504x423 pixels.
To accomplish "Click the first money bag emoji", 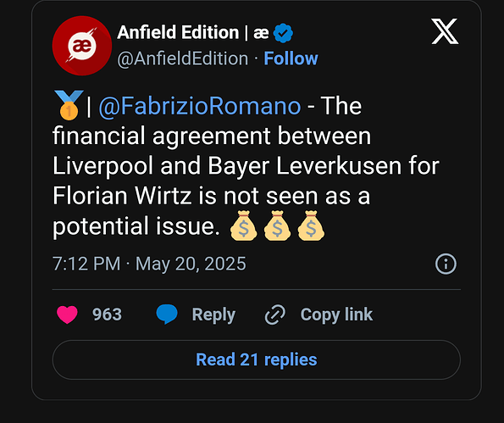I will [244, 225].
